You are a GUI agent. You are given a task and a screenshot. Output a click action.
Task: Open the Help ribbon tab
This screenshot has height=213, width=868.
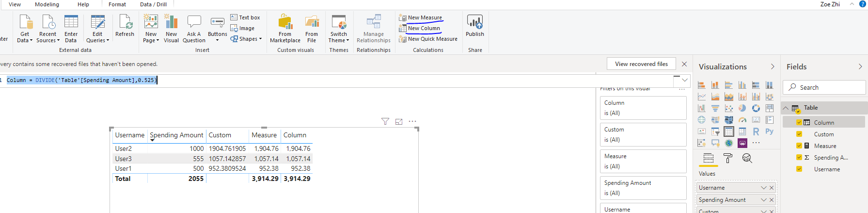click(83, 4)
